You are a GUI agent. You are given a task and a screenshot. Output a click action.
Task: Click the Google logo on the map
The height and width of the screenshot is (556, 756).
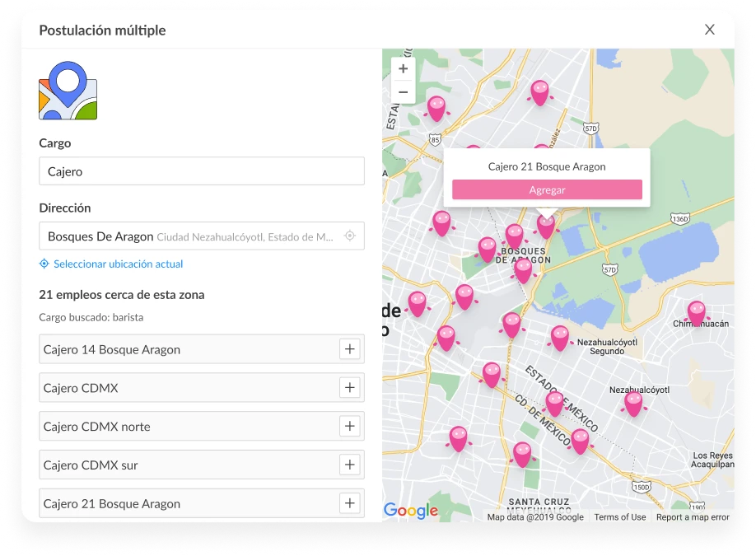pos(411,510)
